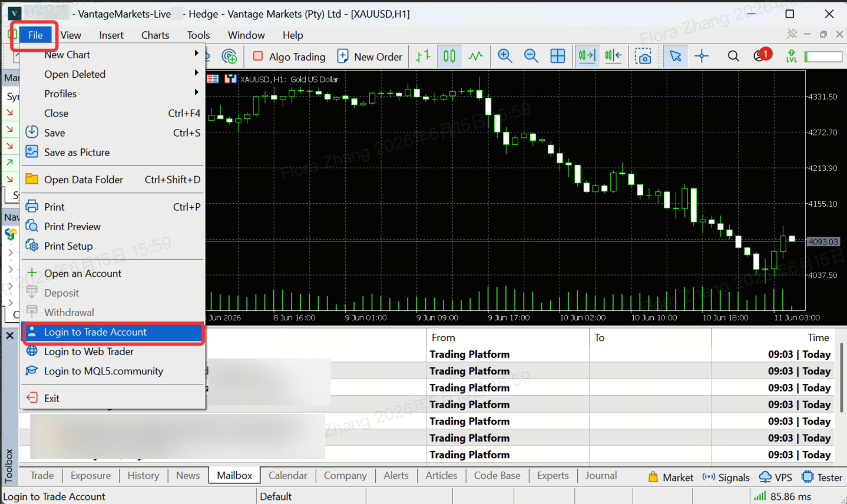Sort mailbox by Time column
The height and width of the screenshot is (504, 847).
pos(773,337)
